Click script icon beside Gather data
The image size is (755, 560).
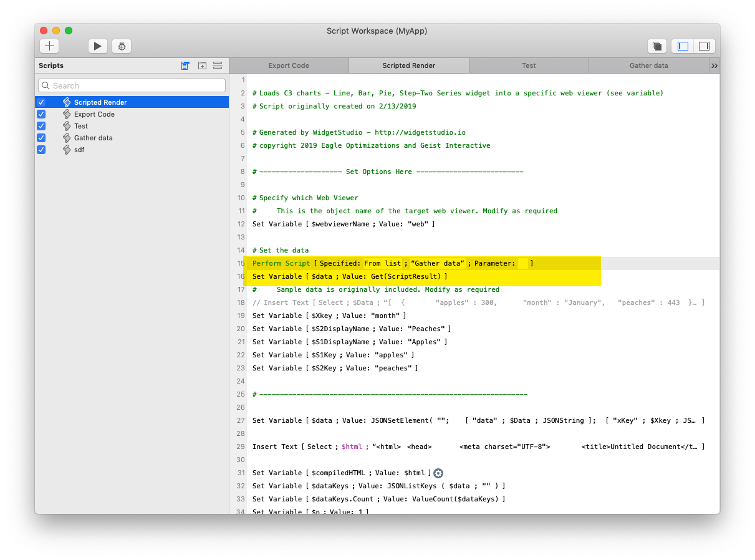click(x=67, y=138)
